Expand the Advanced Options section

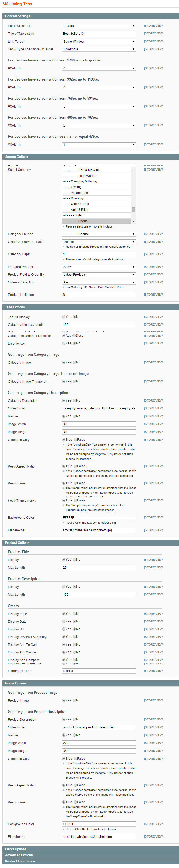[x=90, y=855]
